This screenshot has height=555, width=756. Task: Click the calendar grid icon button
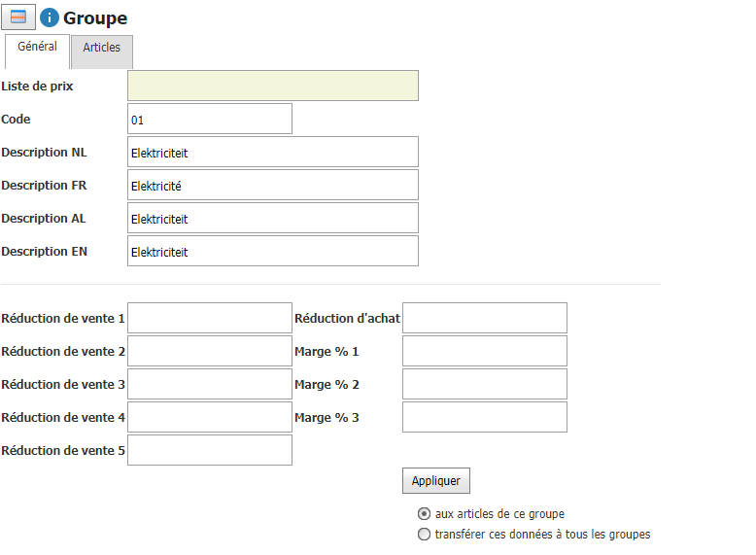click(18, 17)
